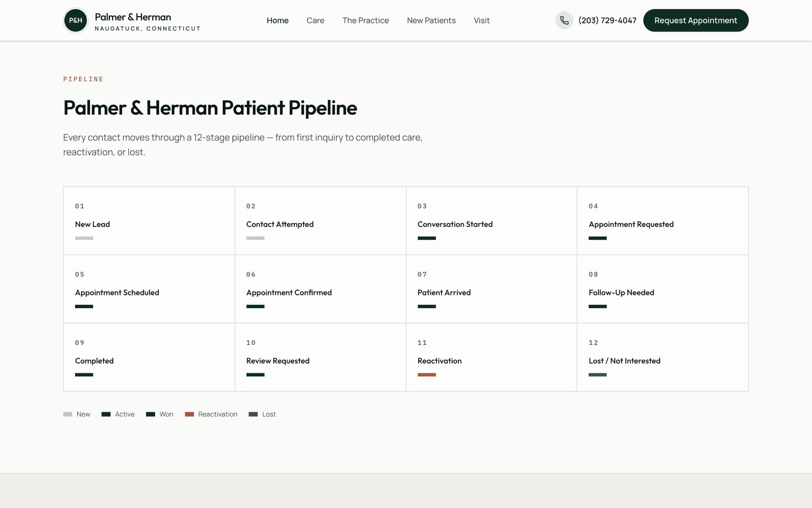Click the Request Appointment button
The image size is (812, 508).
696,20
